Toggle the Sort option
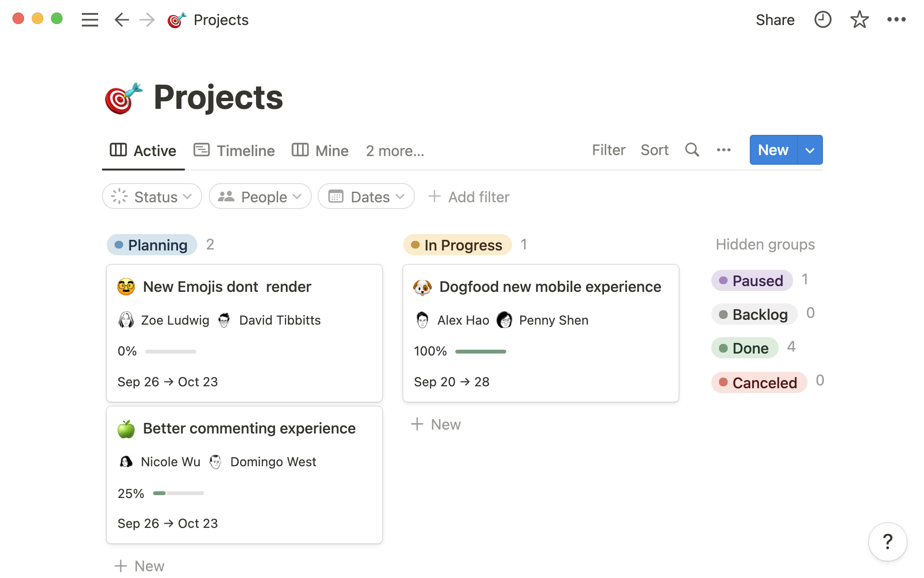The width and height of the screenshot is (924, 578). (x=654, y=150)
